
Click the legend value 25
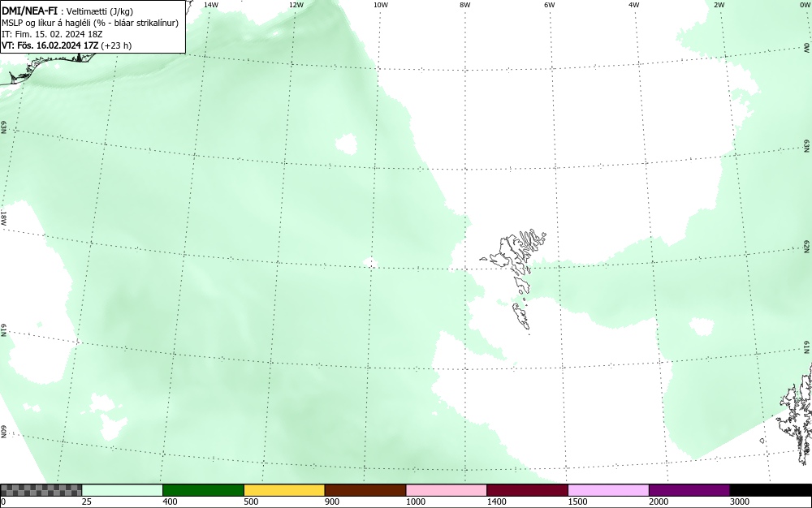87,502
